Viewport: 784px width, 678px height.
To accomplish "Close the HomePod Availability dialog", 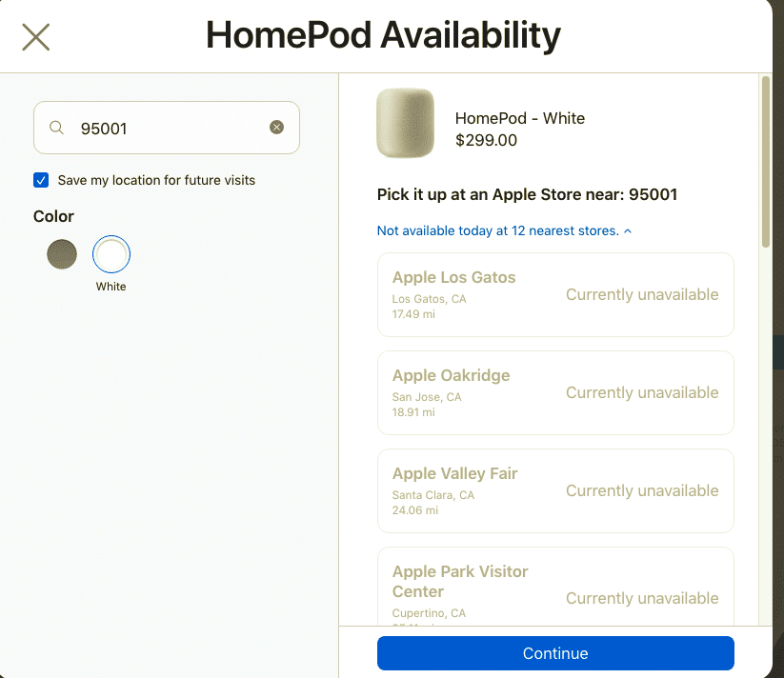I will pyautogui.click(x=35, y=37).
